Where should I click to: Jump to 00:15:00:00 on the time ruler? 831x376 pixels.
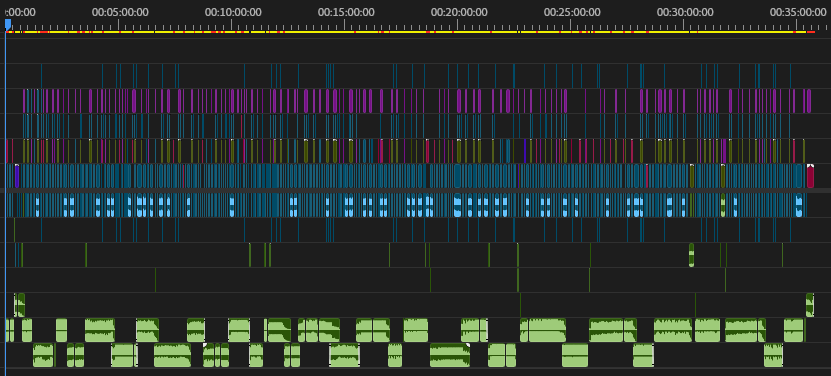346,12
